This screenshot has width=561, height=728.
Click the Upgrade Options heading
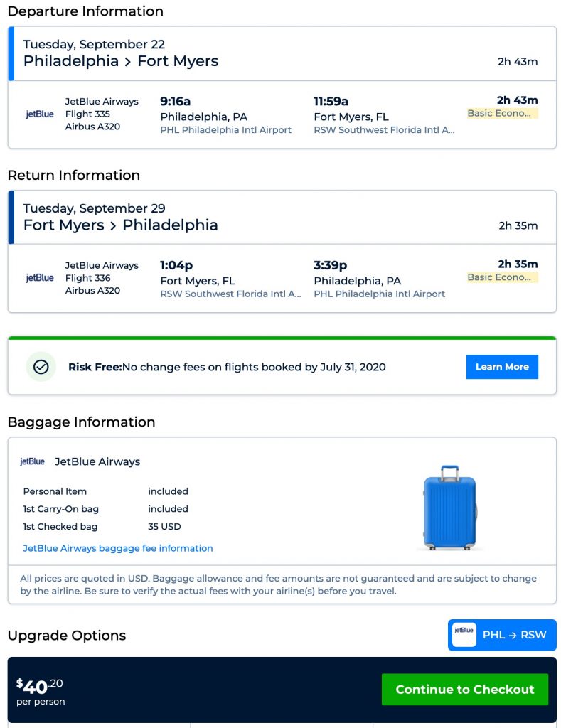tap(67, 636)
